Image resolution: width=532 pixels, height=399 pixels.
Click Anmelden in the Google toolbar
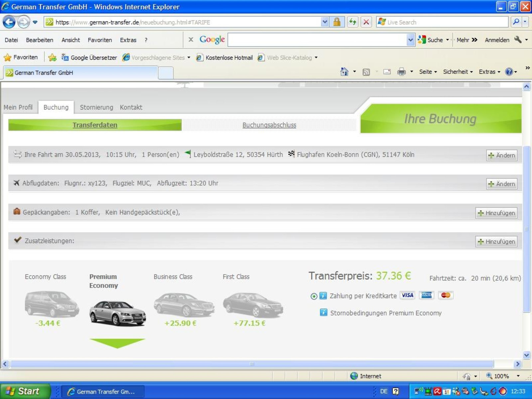click(497, 40)
